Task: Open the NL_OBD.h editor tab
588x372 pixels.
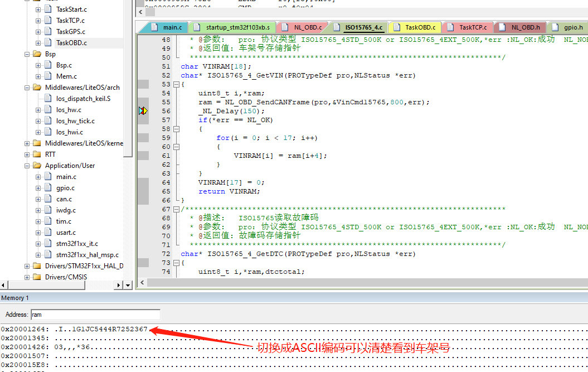Action: click(521, 27)
